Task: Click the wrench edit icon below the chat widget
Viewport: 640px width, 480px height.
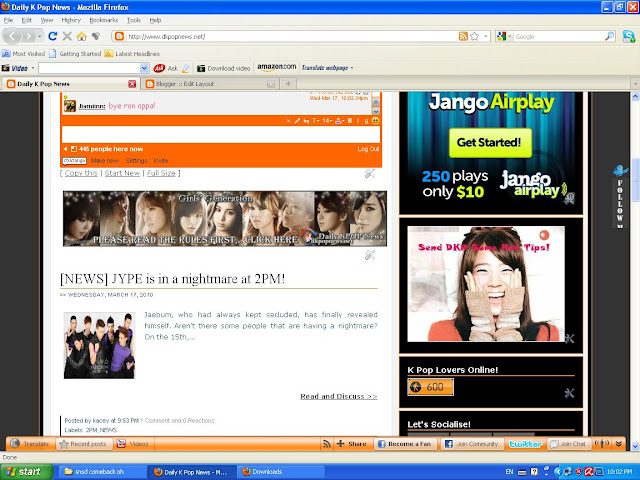Action: pos(370,173)
